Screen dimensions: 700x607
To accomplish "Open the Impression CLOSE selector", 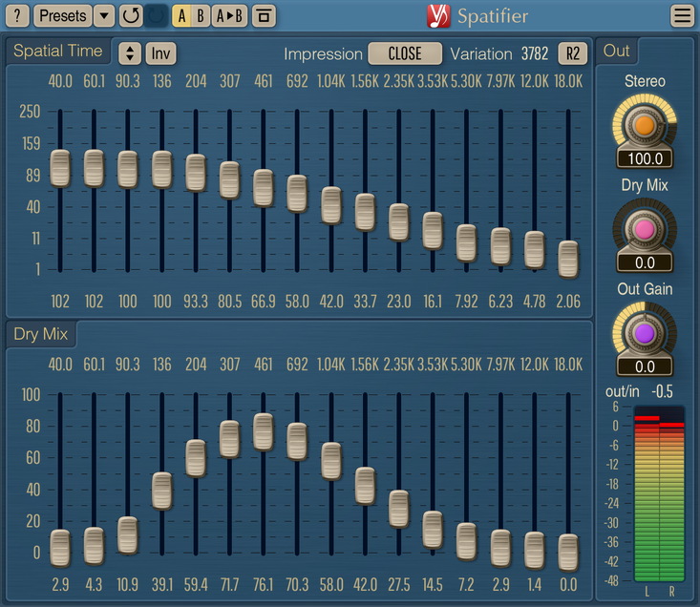I will point(405,53).
